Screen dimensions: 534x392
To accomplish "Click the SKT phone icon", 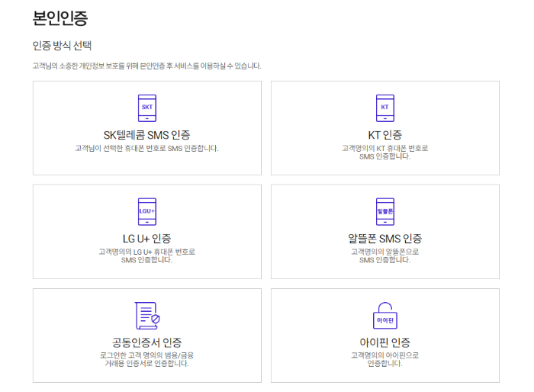I will (147, 108).
